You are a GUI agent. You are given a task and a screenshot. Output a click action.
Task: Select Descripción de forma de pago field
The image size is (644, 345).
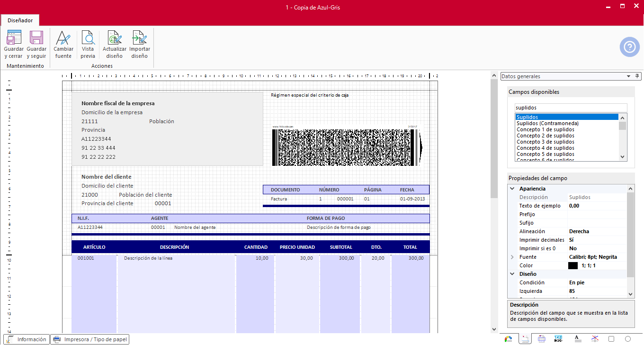click(339, 227)
